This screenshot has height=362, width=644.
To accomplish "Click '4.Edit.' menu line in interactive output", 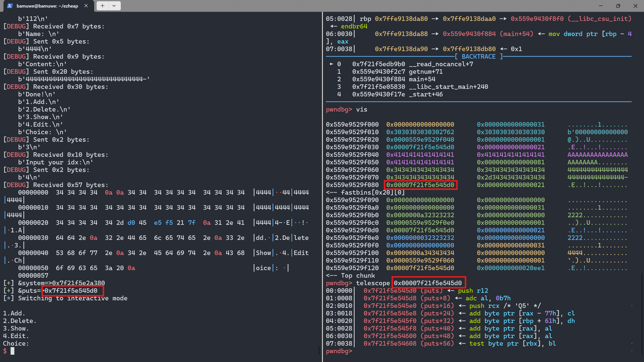I will pyautogui.click(x=16, y=336).
